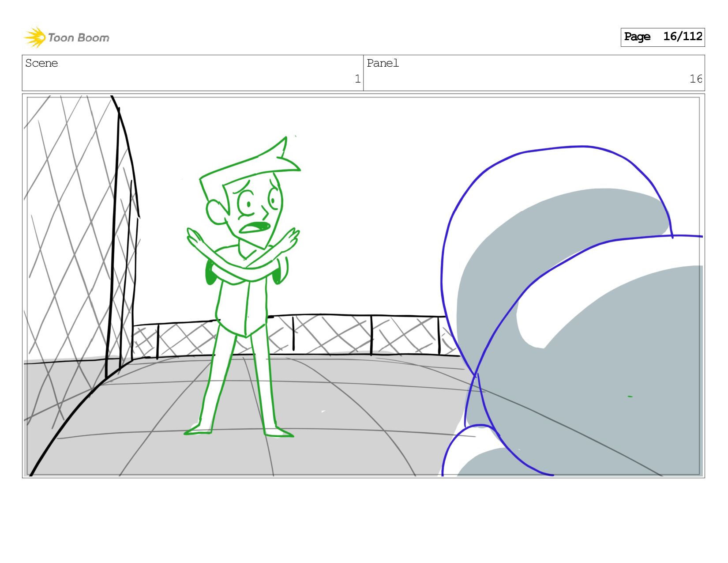Screen dimensions: 728x563
Task: Click the panel number '16' value
Action: click(696, 79)
